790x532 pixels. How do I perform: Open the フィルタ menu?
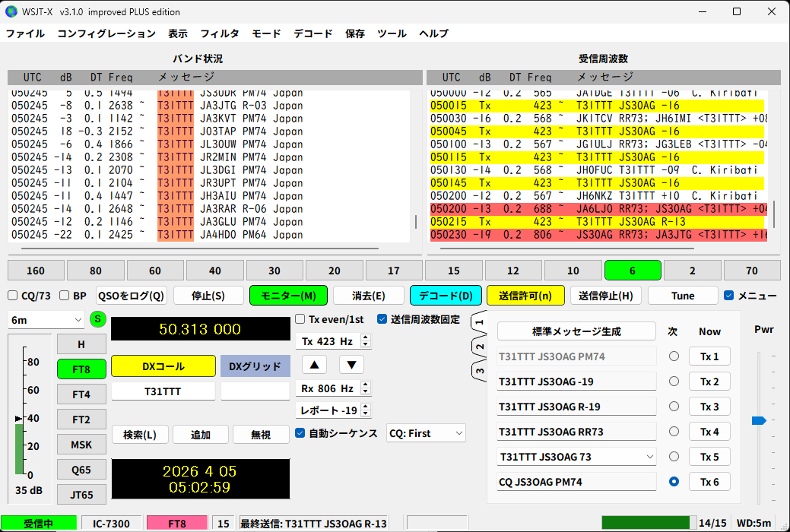point(220,33)
